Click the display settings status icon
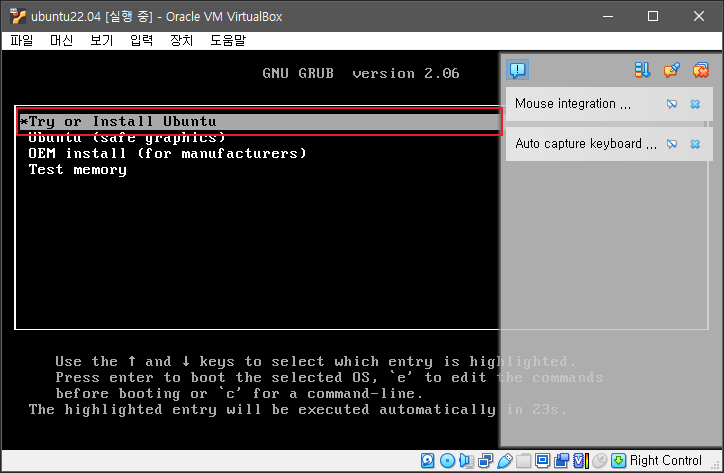 click(543, 461)
